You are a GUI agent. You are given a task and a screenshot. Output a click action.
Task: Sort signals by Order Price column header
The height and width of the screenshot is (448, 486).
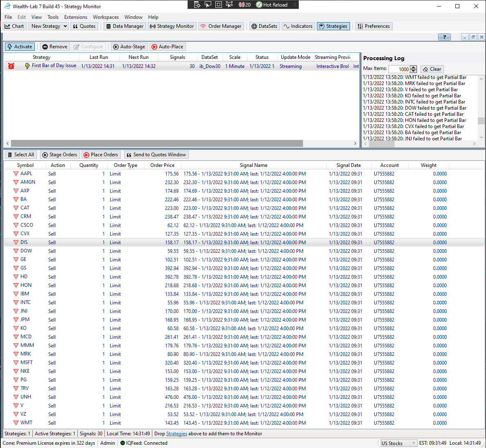tap(163, 165)
